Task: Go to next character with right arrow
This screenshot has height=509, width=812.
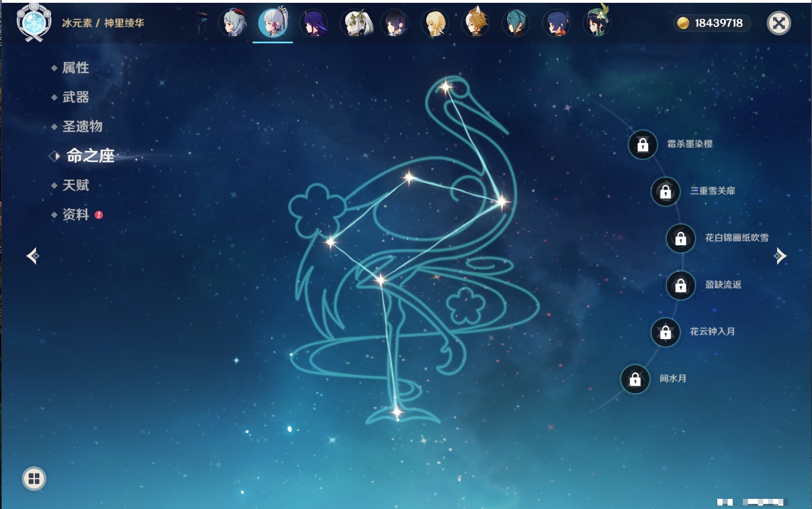Action: pyautogui.click(x=780, y=256)
